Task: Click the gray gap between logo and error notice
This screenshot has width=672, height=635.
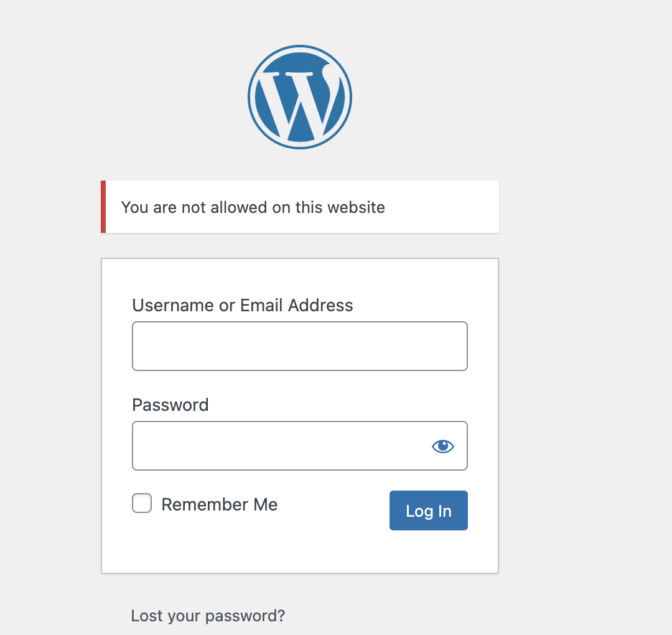Action: 300,165
